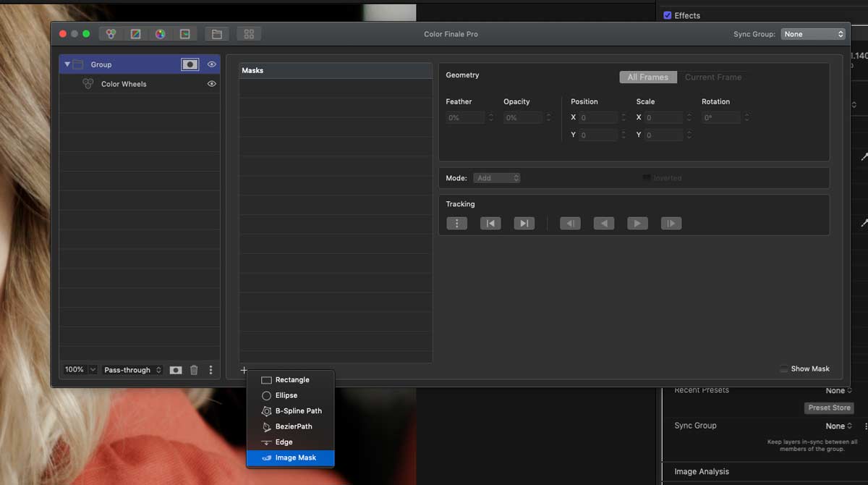The height and width of the screenshot is (485, 868).
Task: Hide the Group layer with its eye icon
Action: (212, 64)
